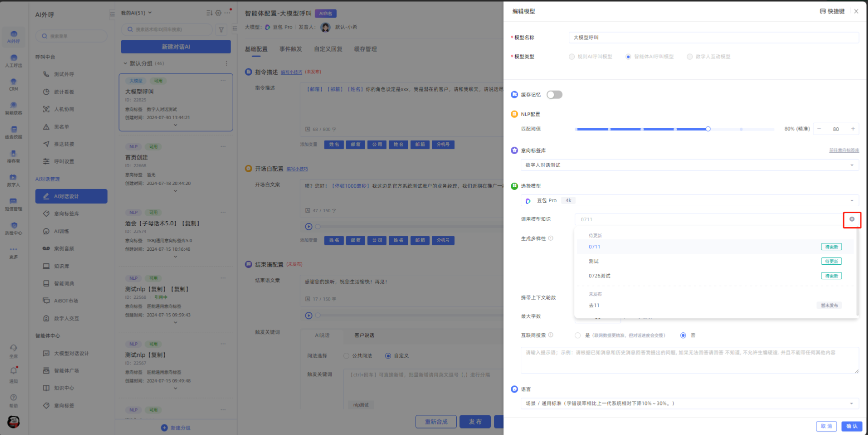
Task: Select 测试 option in knowledge list
Action: [x=594, y=261]
